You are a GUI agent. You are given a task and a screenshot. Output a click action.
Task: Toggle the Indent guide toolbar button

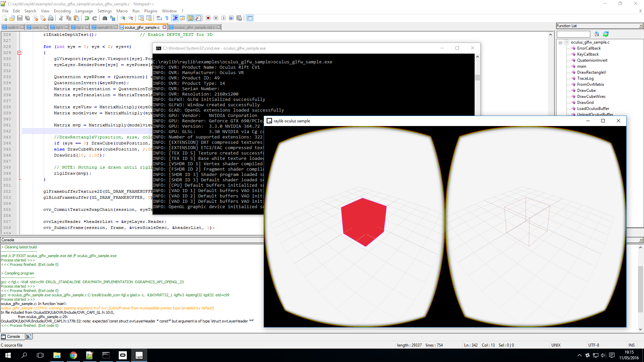[x=175, y=18]
